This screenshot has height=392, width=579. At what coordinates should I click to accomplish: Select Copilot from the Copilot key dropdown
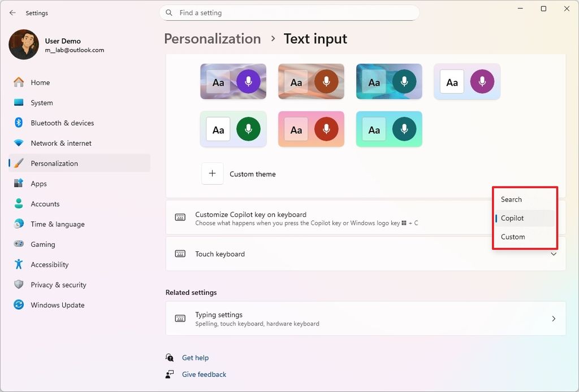click(x=511, y=218)
